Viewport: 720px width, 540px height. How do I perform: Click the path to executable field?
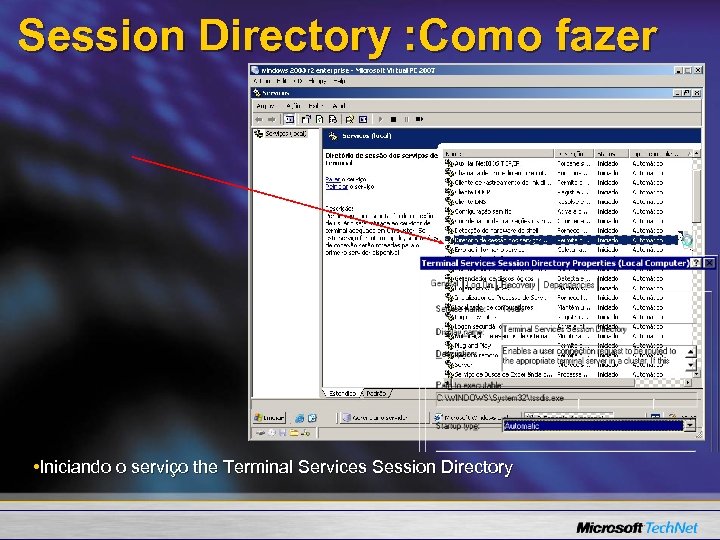click(x=568, y=398)
